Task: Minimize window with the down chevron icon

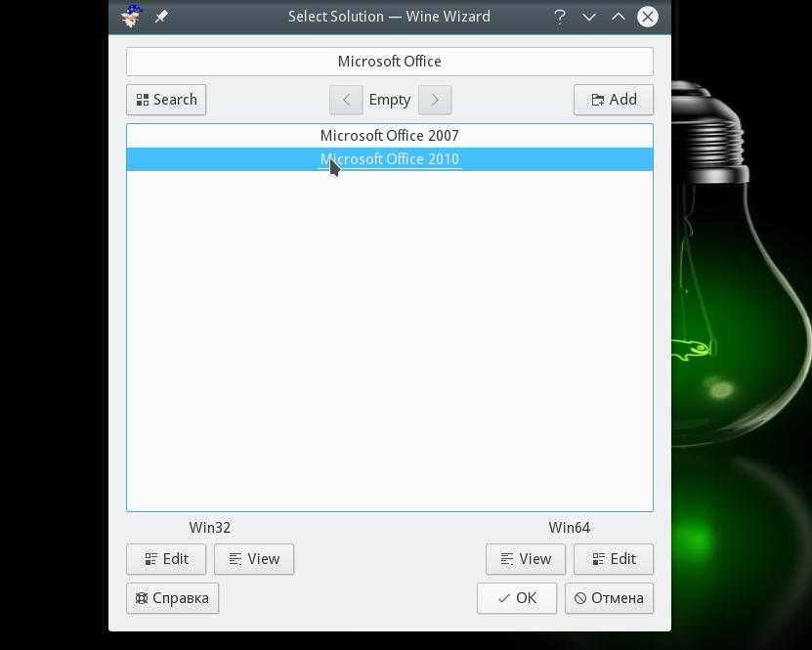Action: (588, 17)
